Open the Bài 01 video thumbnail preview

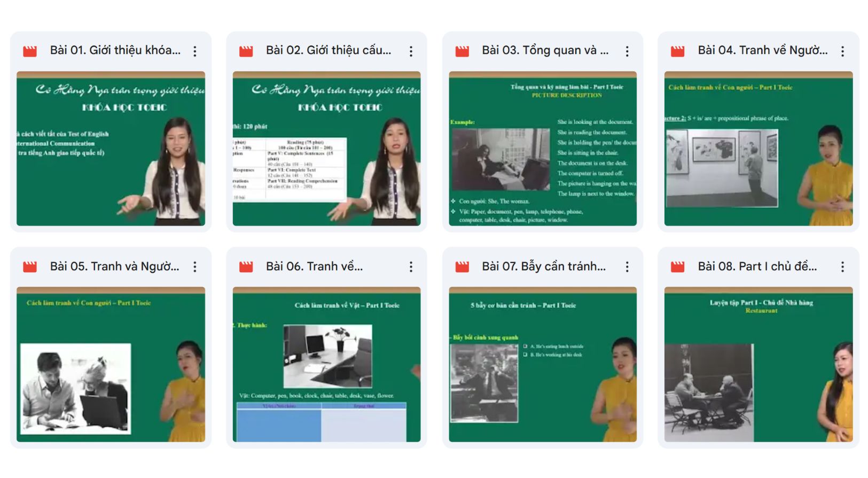point(111,149)
